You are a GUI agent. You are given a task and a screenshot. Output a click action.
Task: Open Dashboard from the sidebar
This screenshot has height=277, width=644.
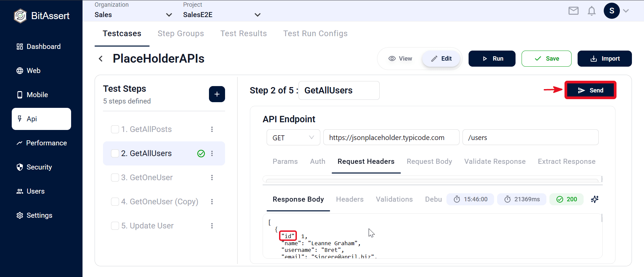39,47
